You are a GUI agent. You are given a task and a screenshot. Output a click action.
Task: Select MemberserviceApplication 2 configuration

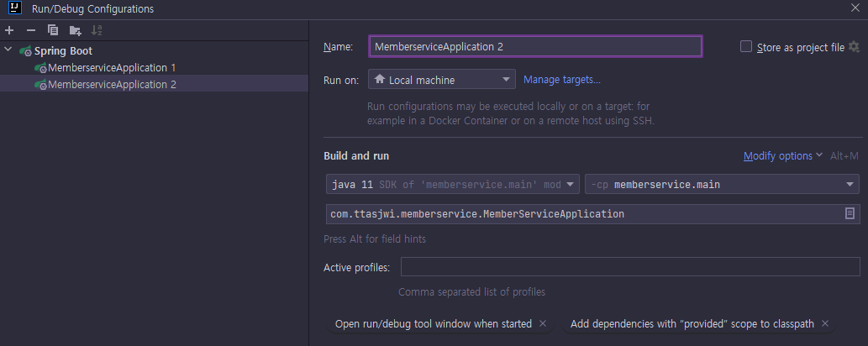click(x=154, y=84)
